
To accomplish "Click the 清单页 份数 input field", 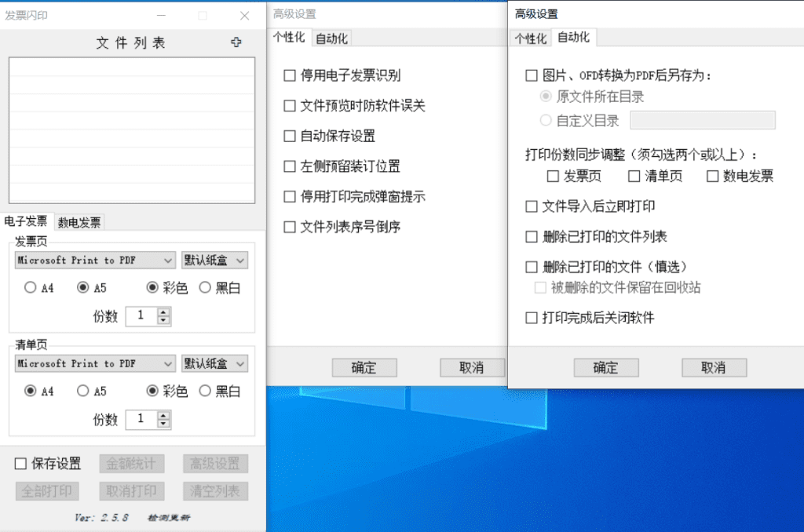I will click(141, 419).
